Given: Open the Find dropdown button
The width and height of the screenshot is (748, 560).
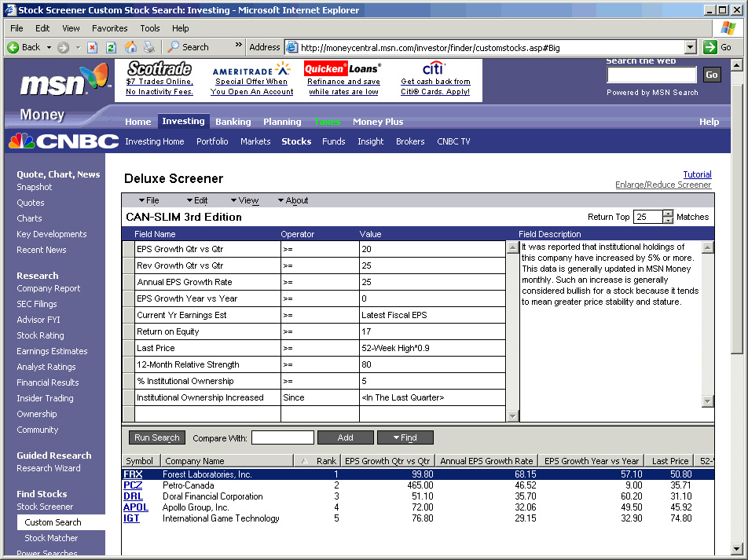Looking at the screenshot, I should tap(405, 437).
